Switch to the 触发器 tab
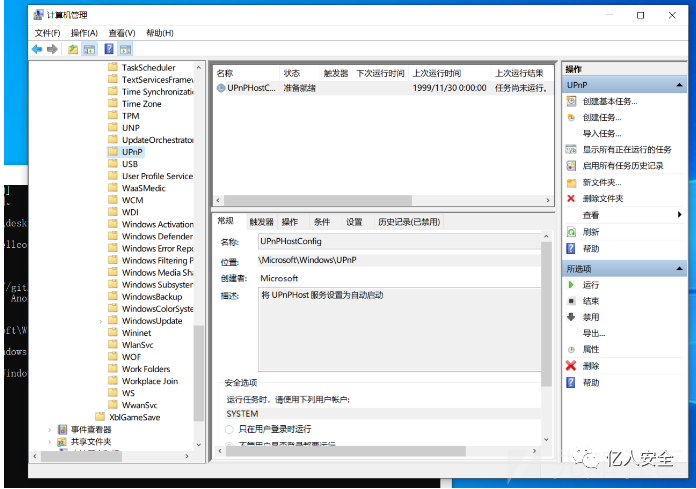 261,222
